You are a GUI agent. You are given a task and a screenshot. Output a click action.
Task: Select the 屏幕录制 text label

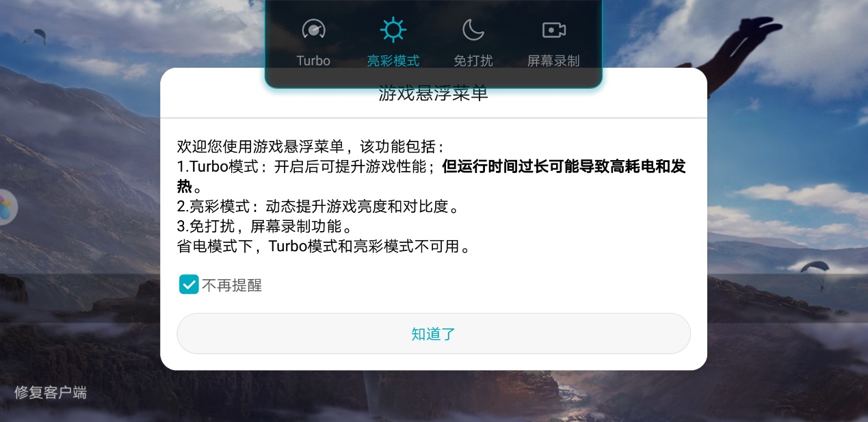[553, 61]
